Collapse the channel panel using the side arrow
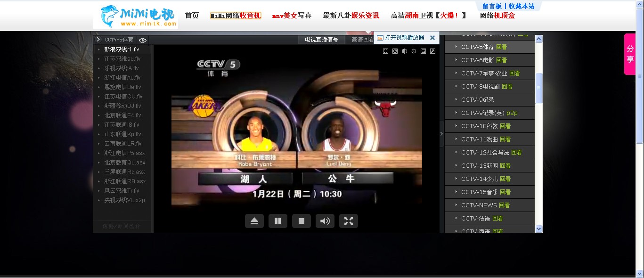Image resolution: width=644 pixels, height=278 pixels. [441, 134]
